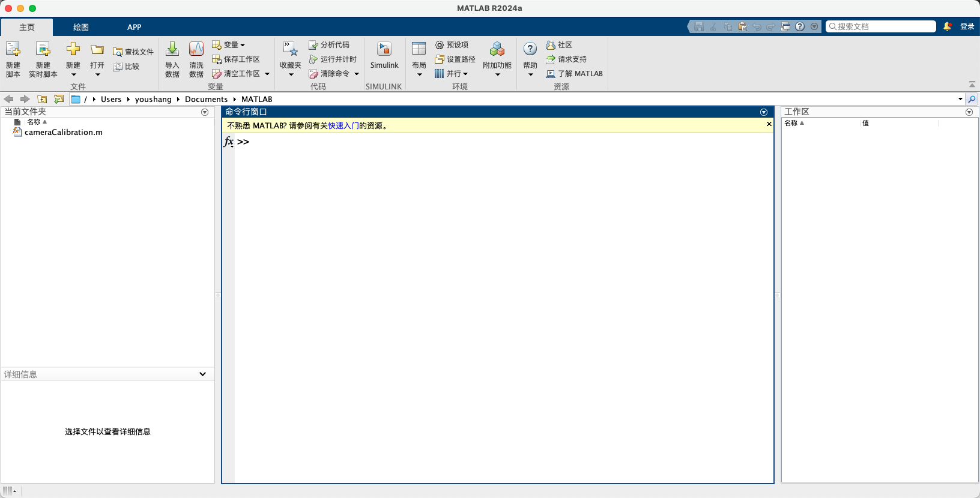Switch to the 主页 Home tab
Screen dimensions: 980x498
[27, 27]
